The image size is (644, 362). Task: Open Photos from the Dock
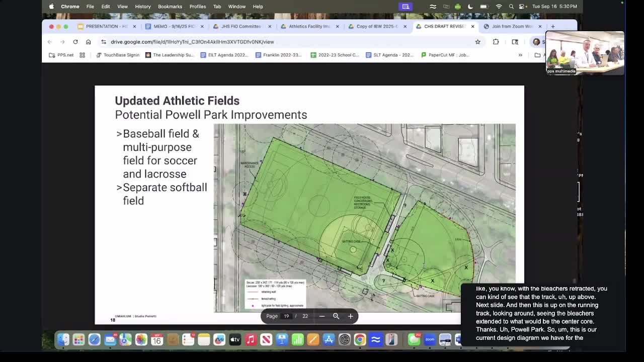pyautogui.click(x=141, y=340)
